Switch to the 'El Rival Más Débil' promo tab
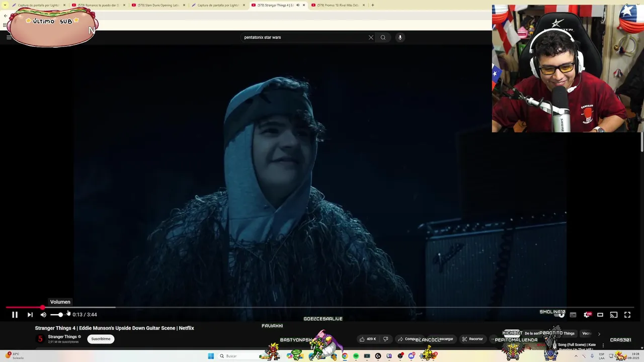Image resolution: width=644 pixels, height=362 pixels. tap(338, 5)
